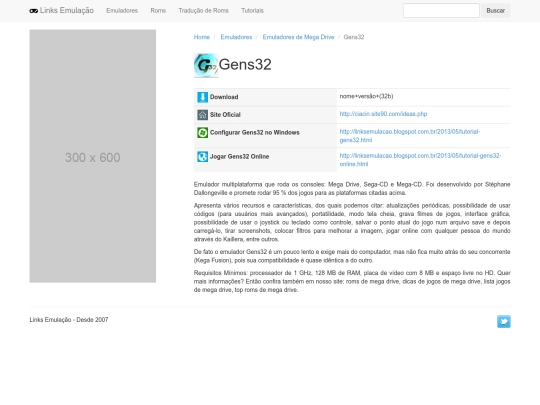Viewport: 540px width, 405px height.
Task: Open the Emuladores menu in navbar
Action: pyautogui.click(x=122, y=11)
